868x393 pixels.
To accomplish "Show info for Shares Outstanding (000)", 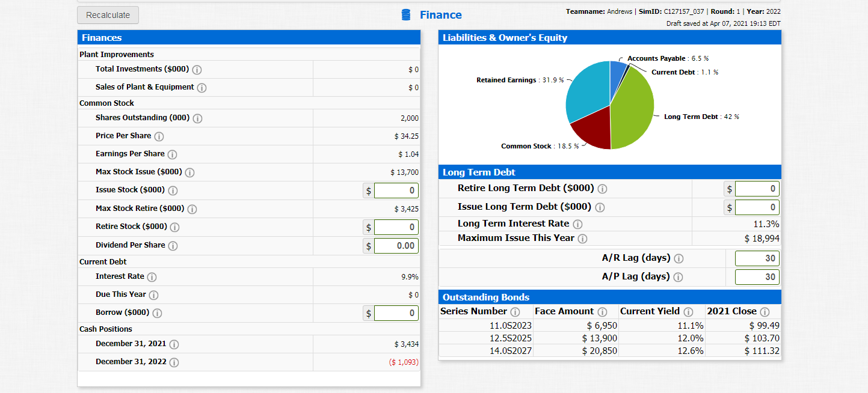I will click(x=197, y=118).
